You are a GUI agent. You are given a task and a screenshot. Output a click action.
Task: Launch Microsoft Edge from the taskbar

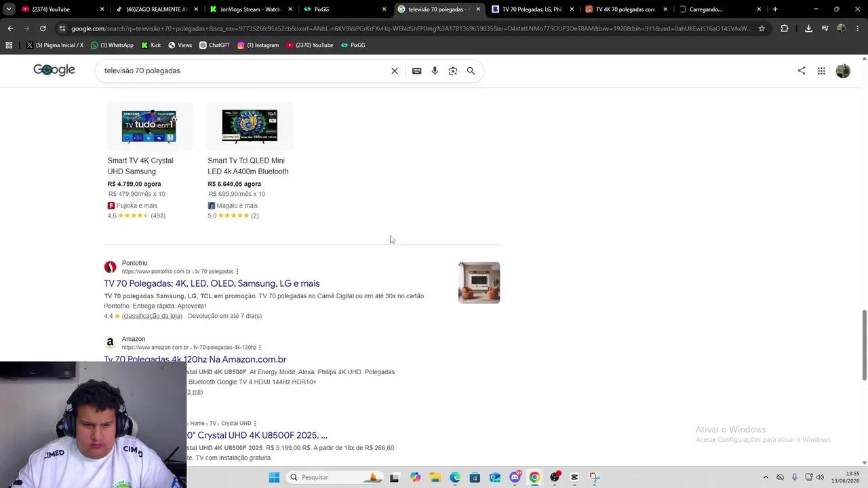tap(455, 477)
